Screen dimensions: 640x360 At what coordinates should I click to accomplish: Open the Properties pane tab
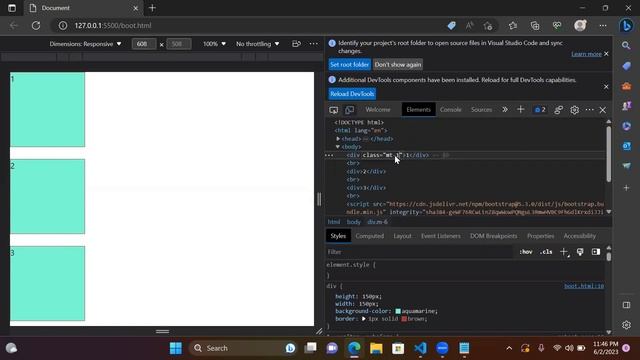click(540, 236)
